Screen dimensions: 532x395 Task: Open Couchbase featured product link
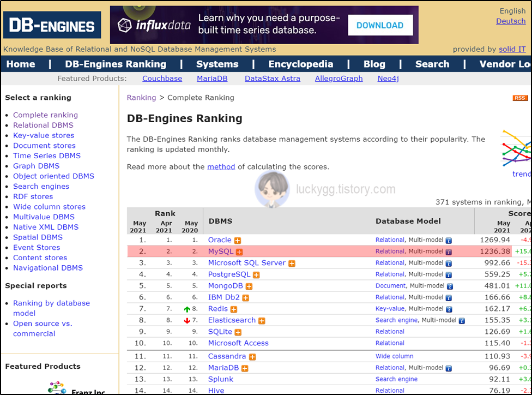[162, 79]
